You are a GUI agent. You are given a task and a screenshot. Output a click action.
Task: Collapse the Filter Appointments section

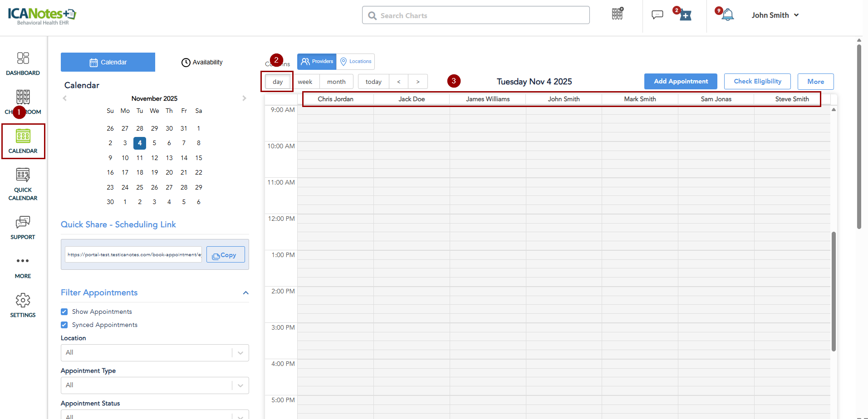click(245, 293)
